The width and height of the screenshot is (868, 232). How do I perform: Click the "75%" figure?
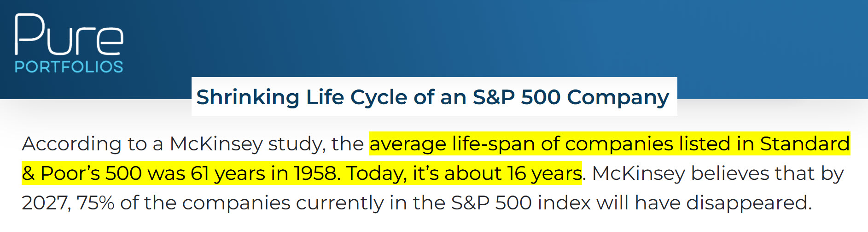click(95, 203)
